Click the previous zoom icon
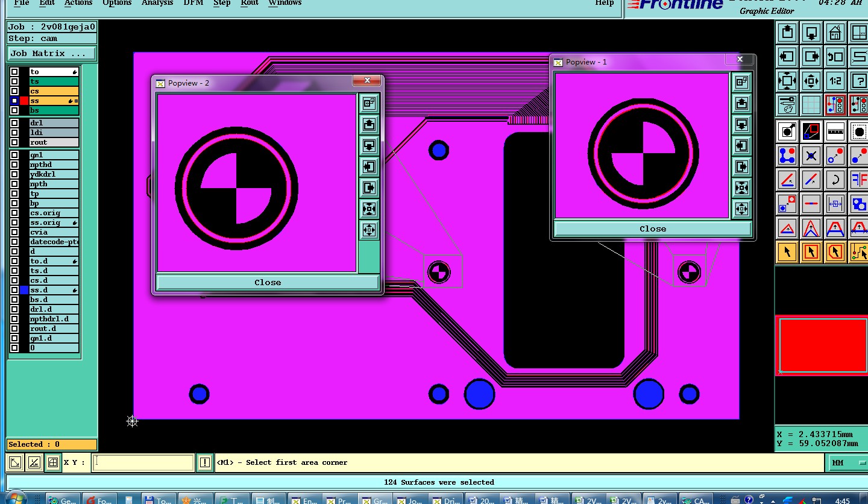The width and height of the screenshot is (868, 504). 835,57
